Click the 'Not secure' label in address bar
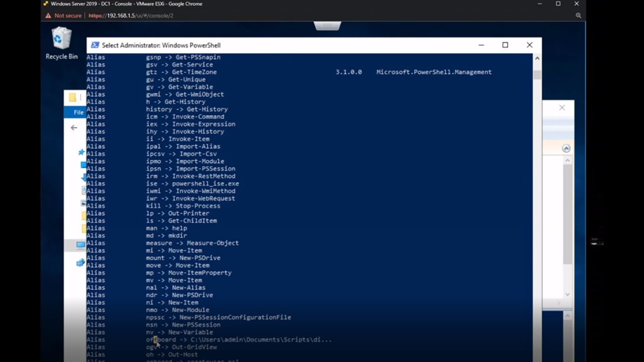644x362 pixels. 68,16
